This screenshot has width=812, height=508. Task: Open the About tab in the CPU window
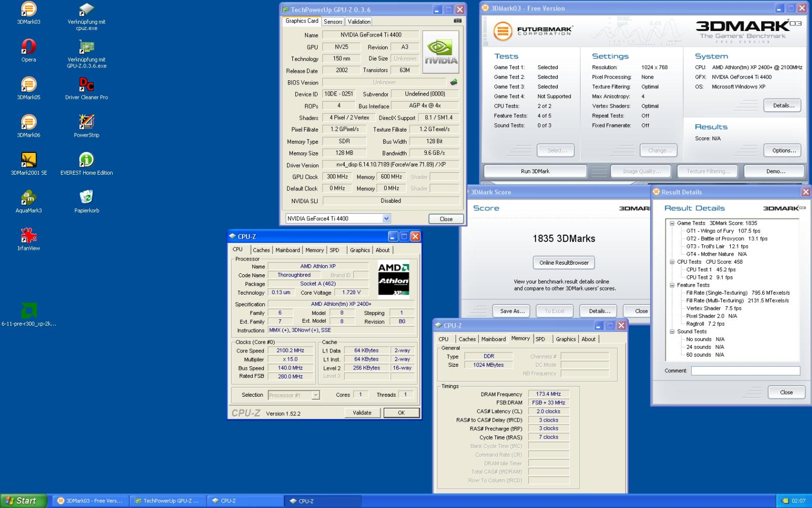[383, 250]
